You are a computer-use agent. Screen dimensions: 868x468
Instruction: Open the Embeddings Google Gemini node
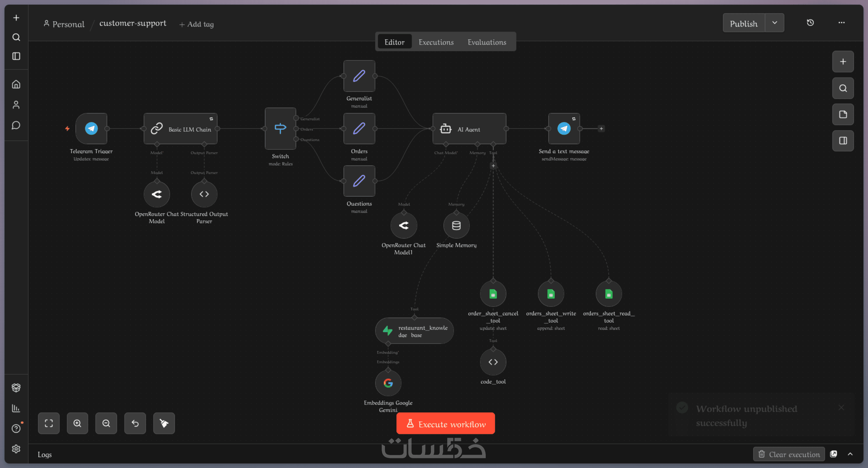click(x=388, y=383)
